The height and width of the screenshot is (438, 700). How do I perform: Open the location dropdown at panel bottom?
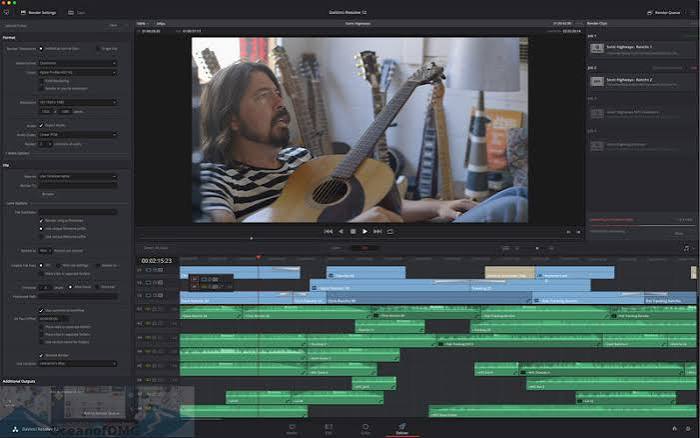[78, 364]
